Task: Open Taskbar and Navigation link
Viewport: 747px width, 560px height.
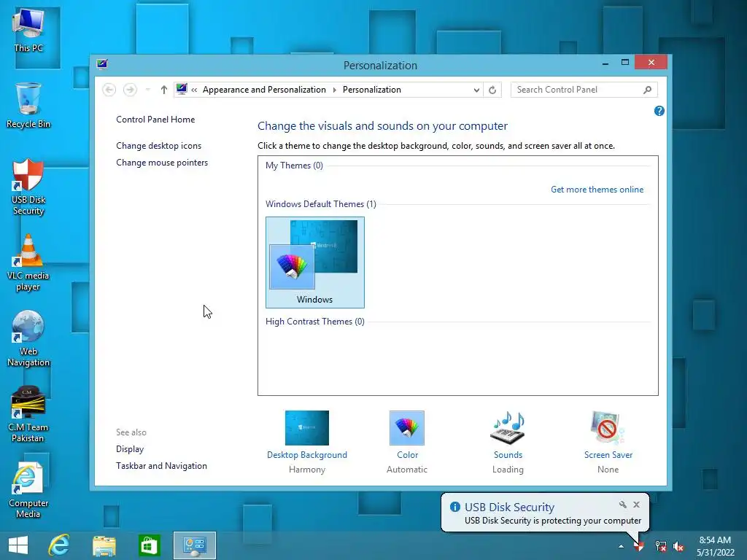Action: (x=161, y=466)
